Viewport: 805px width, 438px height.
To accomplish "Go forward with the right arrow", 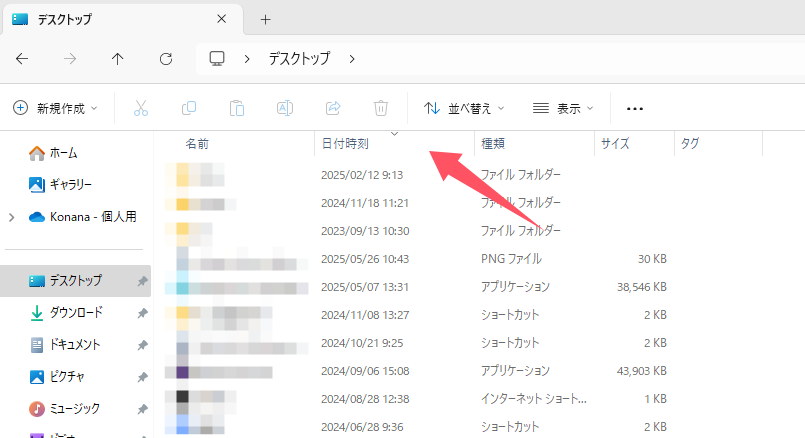I will [x=70, y=59].
